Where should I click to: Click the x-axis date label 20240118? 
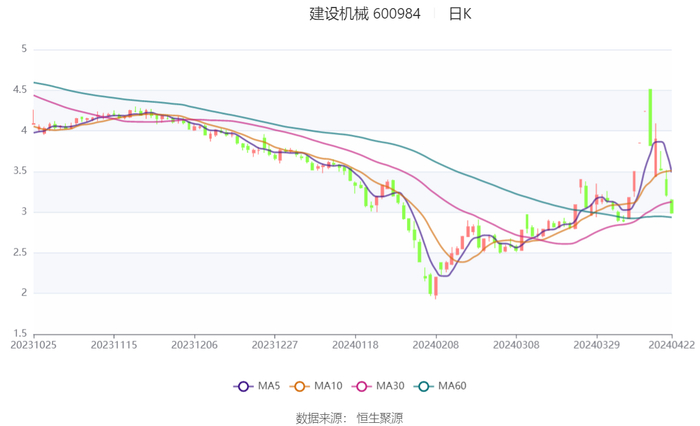[x=355, y=345]
